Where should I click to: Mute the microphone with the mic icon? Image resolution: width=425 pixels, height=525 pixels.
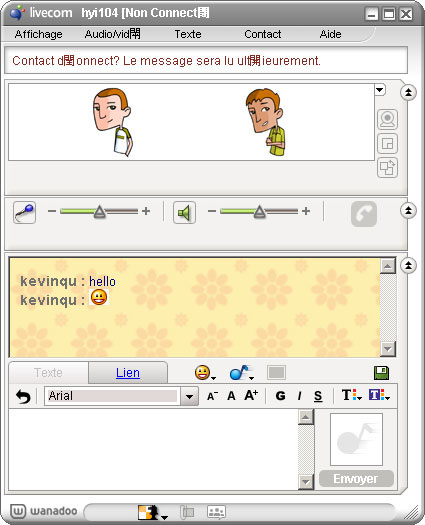point(24,213)
